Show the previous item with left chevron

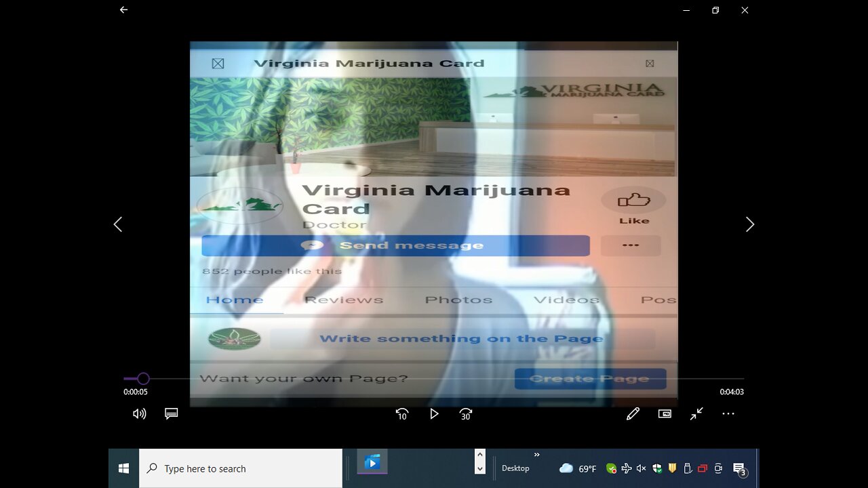click(118, 224)
